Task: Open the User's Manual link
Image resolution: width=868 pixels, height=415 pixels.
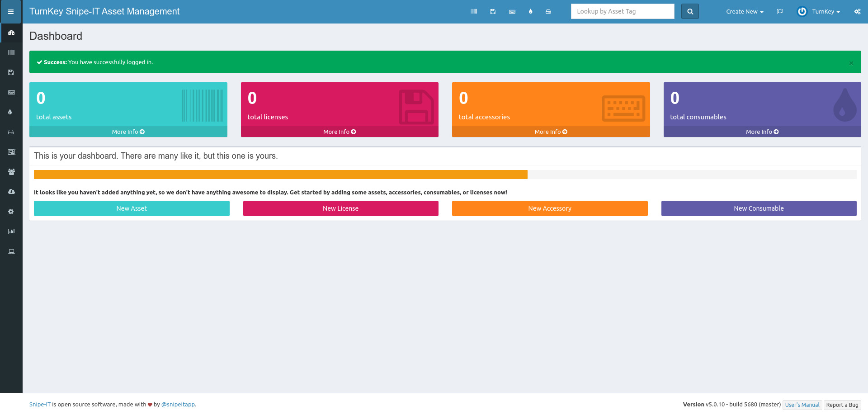Action: [x=802, y=405]
